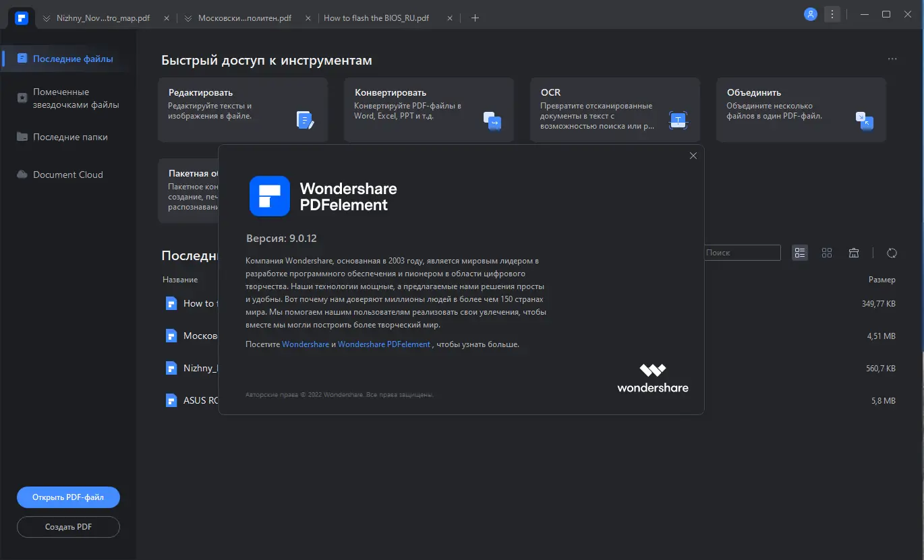This screenshot has height=560, width=924.
Task: Click the Открыть PDF-файл button
Action: [x=68, y=497]
